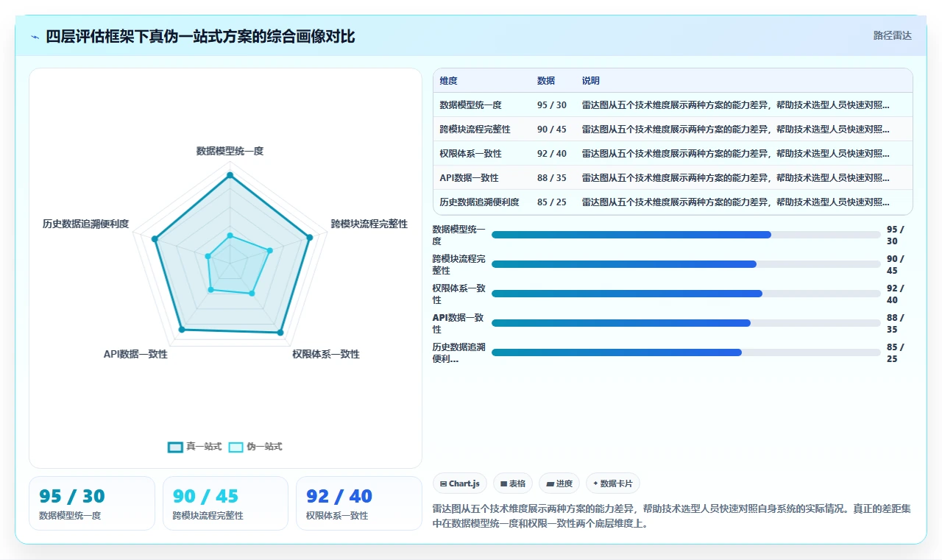Open the 95 / 30 stat card
Screen dimensions: 942x560
[x=92, y=503]
